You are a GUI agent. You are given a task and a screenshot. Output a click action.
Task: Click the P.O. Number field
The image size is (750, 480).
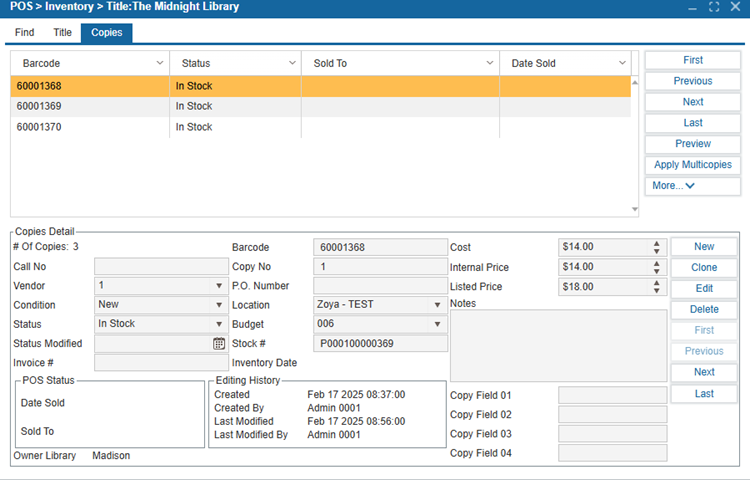[380, 286]
